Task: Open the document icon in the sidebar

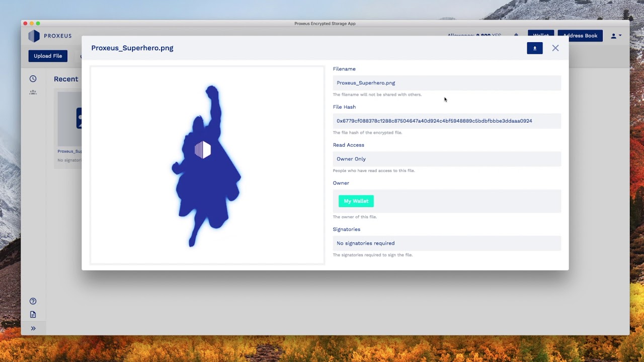Action: click(x=33, y=314)
